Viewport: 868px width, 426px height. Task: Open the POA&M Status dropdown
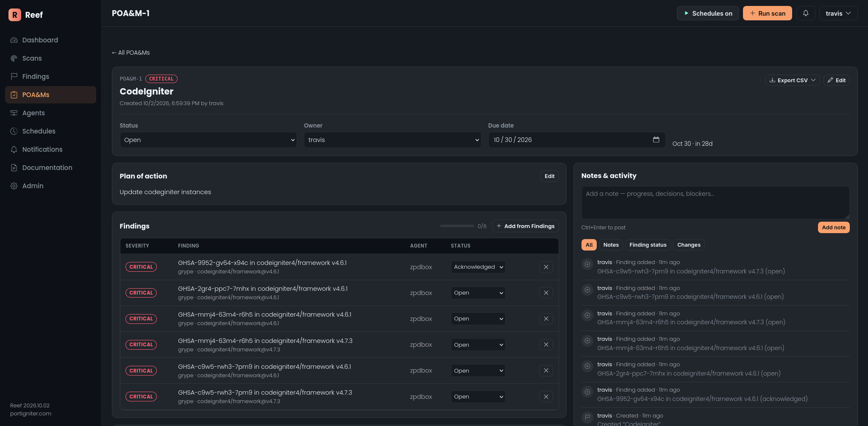(209, 140)
